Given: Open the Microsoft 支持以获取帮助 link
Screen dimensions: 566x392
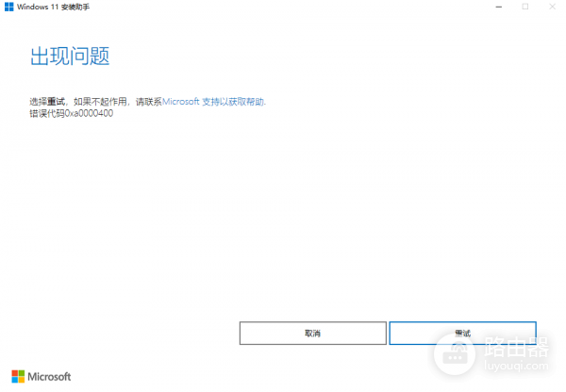Looking at the screenshot, I should tap(214, 102).
